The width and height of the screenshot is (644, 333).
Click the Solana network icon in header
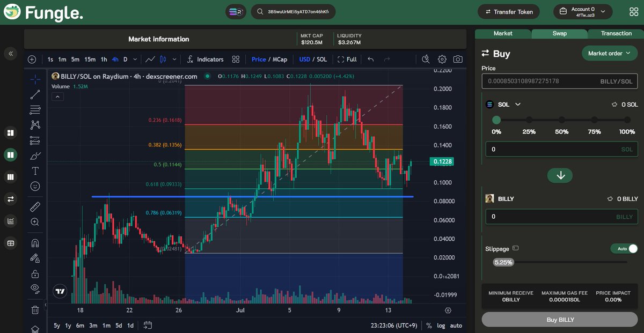pos(236,11)
